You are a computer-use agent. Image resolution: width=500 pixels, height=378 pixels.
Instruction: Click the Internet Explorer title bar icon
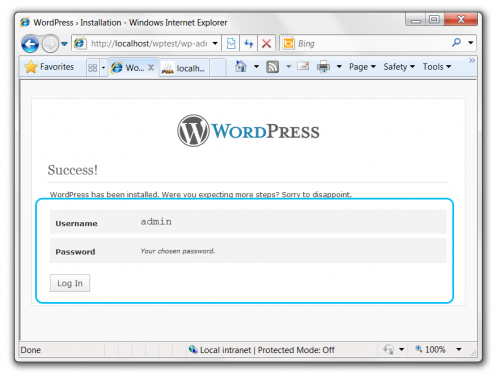[25, 22]
